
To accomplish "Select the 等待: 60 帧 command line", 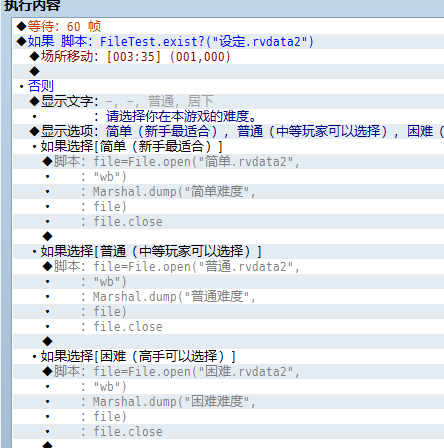I will [228, 26].
